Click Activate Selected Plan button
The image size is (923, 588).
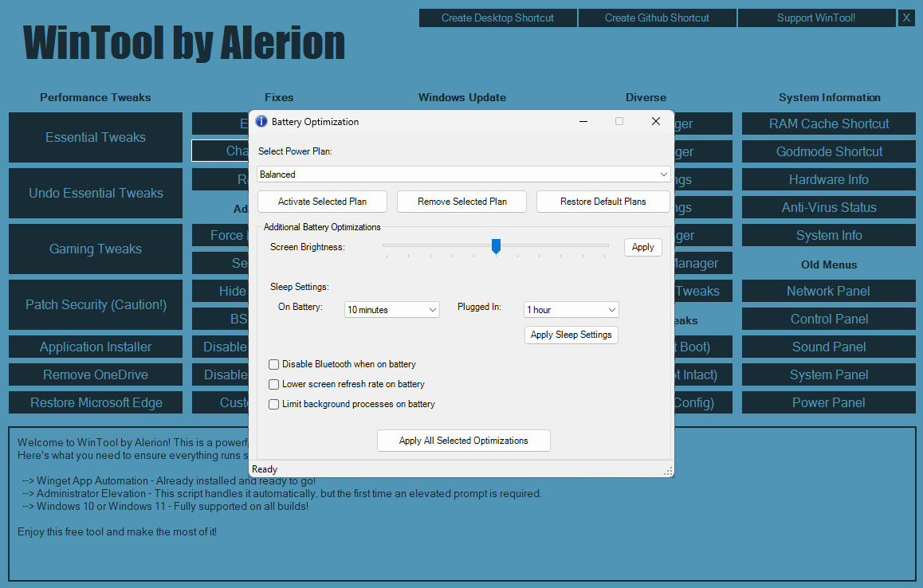tap(322, 202)
